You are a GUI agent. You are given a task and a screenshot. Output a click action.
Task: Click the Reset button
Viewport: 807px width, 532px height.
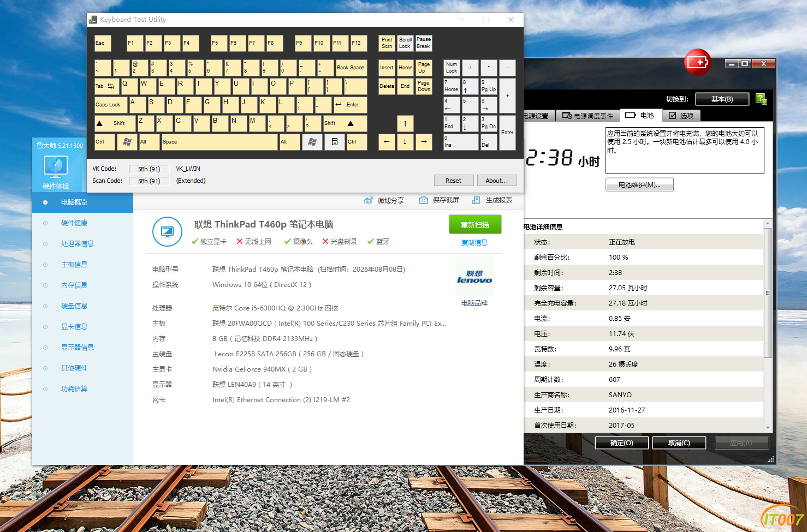453,181
